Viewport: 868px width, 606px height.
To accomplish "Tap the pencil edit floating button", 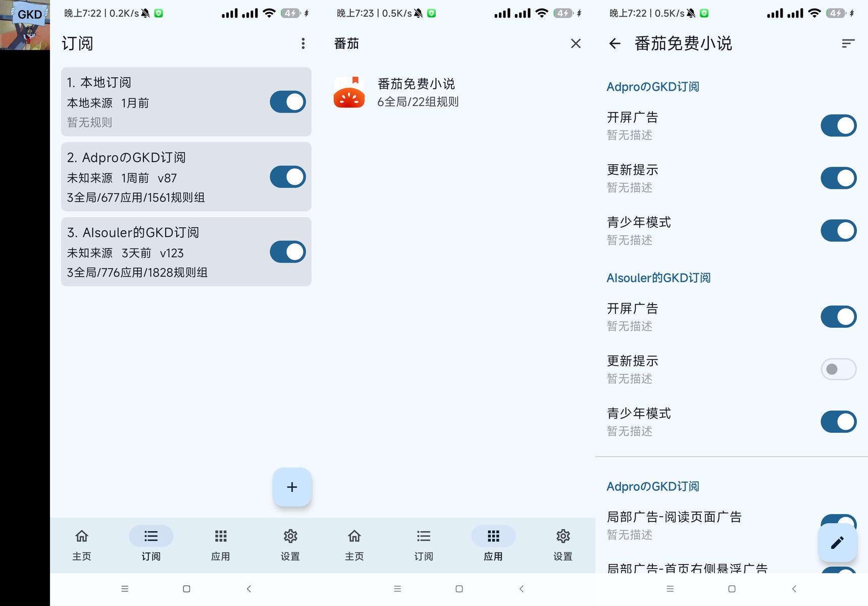I will pyautogui.click(x=837, y=542).
